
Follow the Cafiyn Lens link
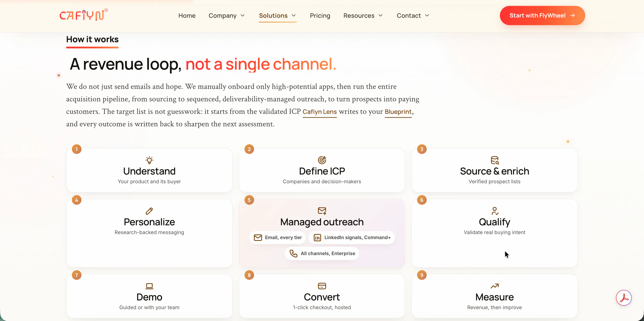pyautogui.click(x=320, y=112)
